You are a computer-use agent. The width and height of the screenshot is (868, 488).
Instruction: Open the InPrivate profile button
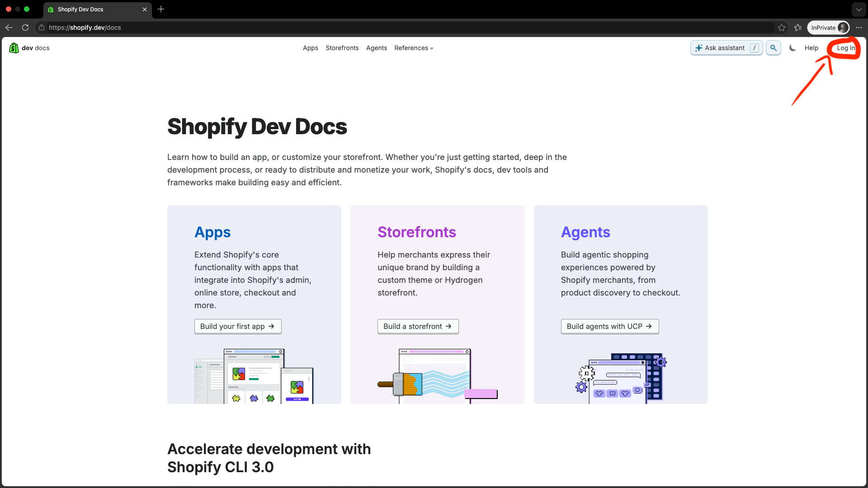[x=828, y=28]
